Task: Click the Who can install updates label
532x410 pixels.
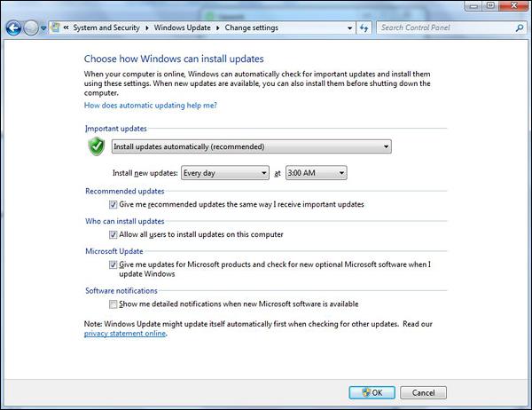Action: point(124,221)
